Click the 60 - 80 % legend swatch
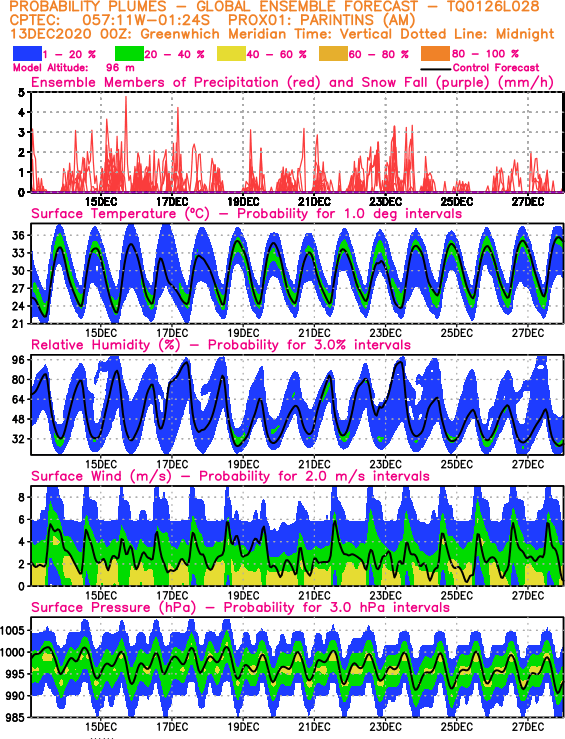This screenshot has height=739, width=565. click(334, 54)
